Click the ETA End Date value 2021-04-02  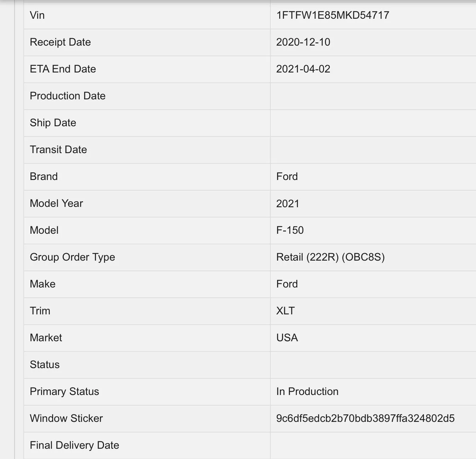[303, 69]
